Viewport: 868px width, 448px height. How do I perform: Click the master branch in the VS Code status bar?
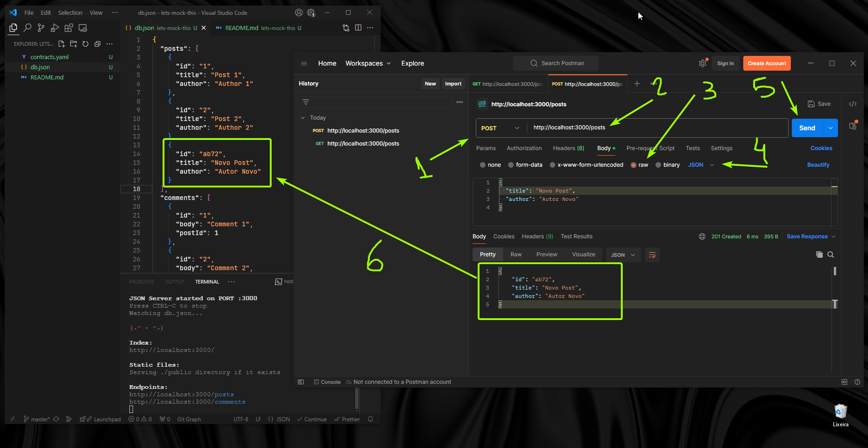pyautogui.click(x=37, y=419)
